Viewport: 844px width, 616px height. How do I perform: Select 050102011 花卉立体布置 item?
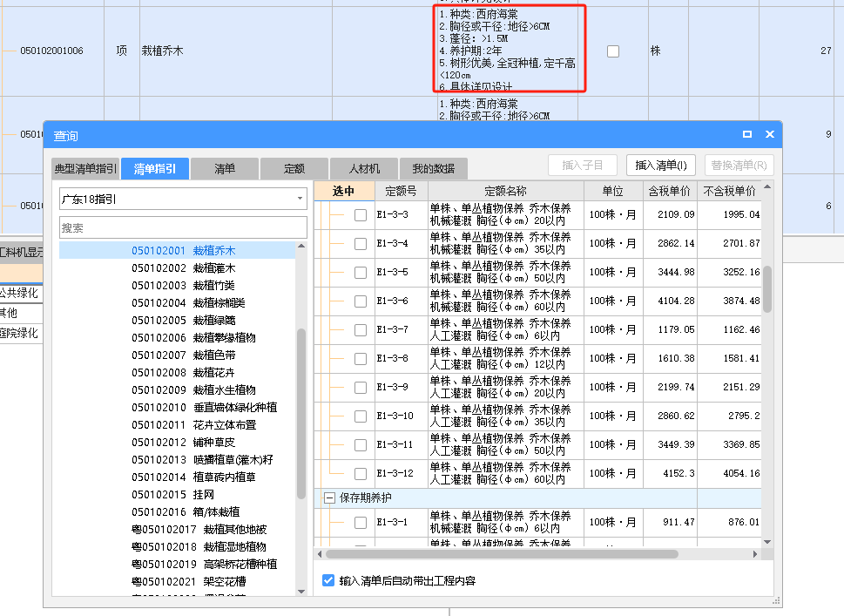click(x=193, y=425)
